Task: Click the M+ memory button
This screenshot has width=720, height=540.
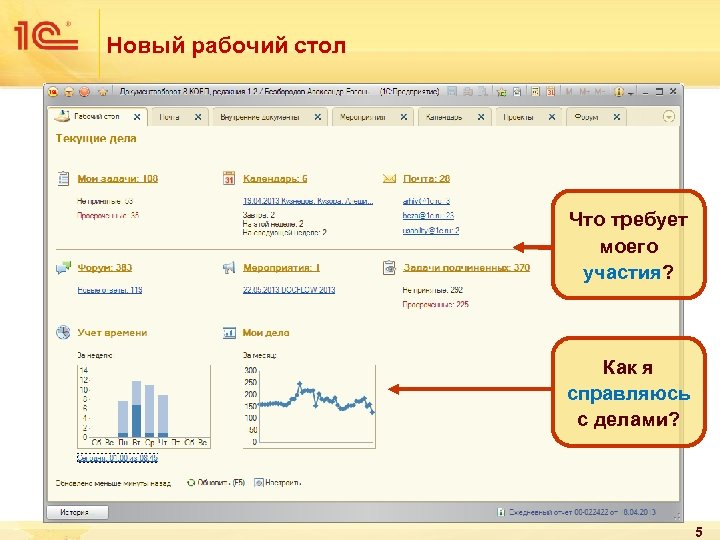Action: pos(584,92)
